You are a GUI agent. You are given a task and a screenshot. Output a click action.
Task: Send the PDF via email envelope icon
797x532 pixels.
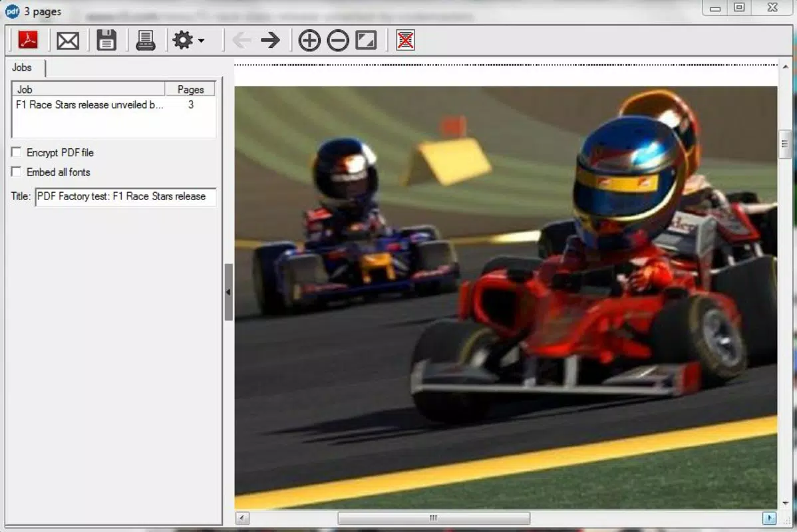click(68, 41)
